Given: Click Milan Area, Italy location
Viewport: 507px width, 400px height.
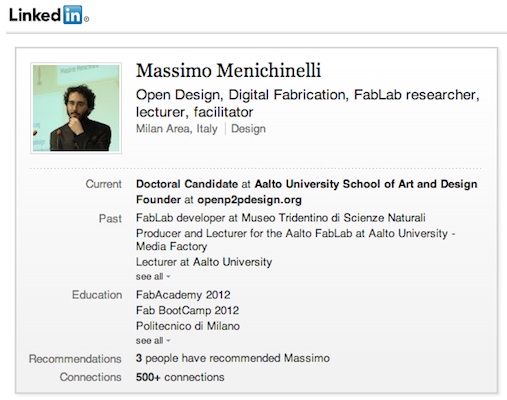Looking at the screenshot, I should coord(177,129).
